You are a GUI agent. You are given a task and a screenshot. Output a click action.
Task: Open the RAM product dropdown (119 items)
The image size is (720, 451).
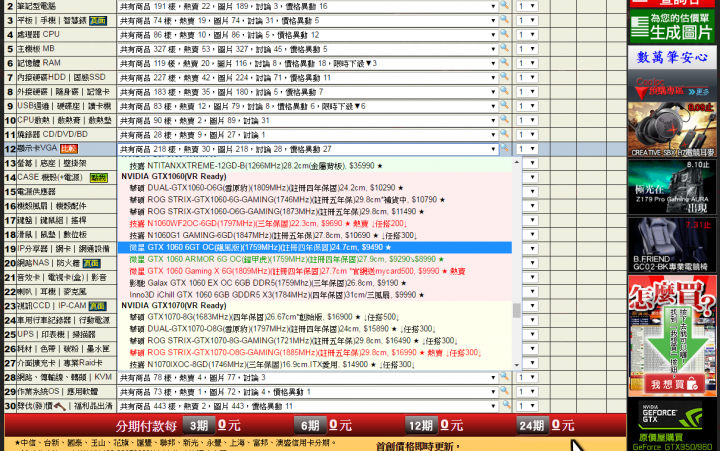coord(308,63)
